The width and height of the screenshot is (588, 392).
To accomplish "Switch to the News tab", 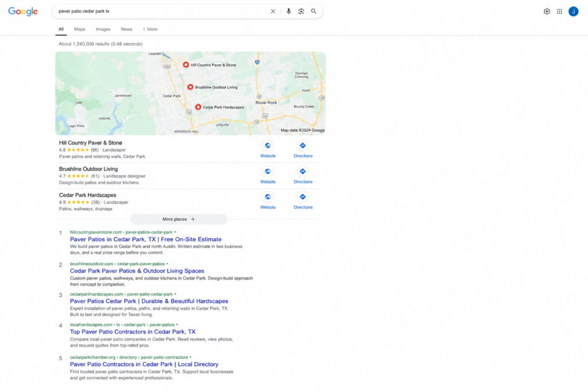I will (x=126, y=29).
